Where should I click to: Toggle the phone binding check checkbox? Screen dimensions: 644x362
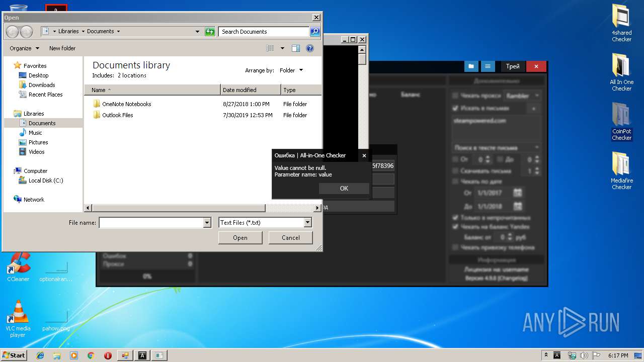click(x=455, y=247)
